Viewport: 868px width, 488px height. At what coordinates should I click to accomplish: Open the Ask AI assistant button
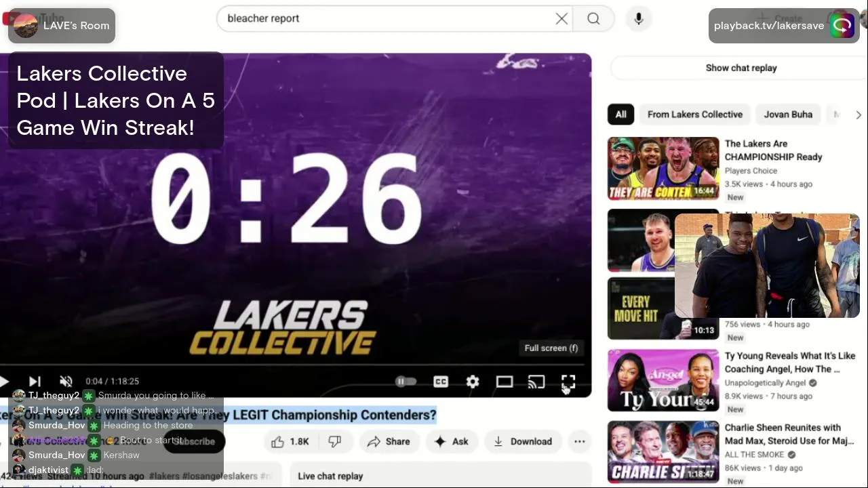coord(452,441)
